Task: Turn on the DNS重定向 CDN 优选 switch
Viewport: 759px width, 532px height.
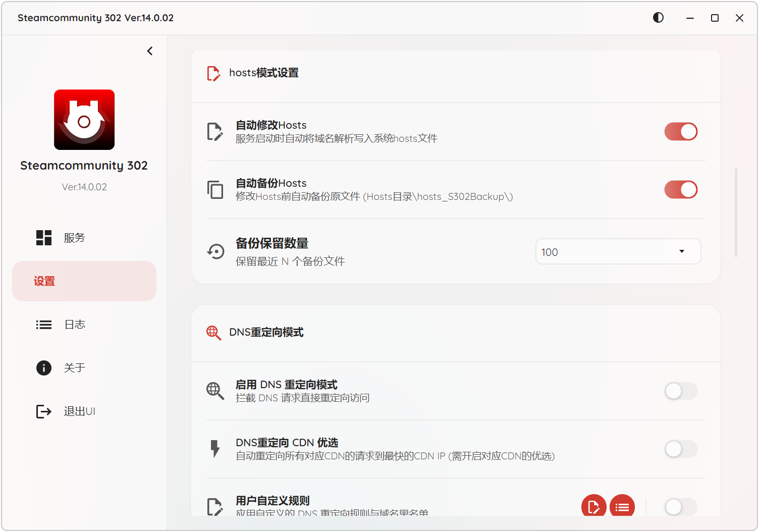Action: tap(681, 449)
